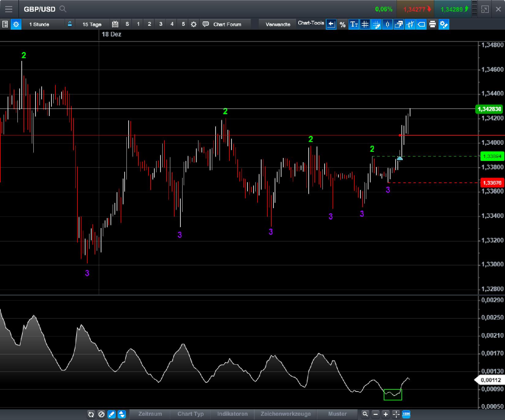
Task: Select the calendar date icon
Action: point(115,24)
